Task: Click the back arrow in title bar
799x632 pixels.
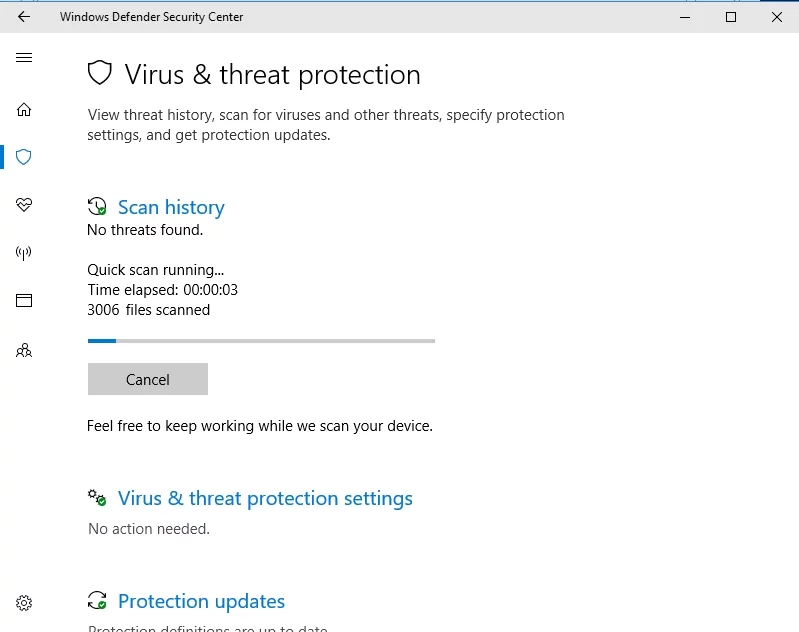Action: click(x=24, y=17)
